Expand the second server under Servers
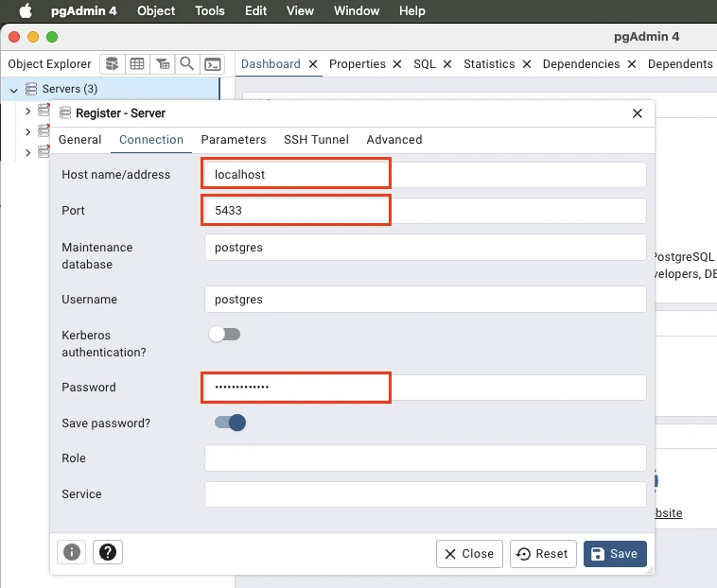Image resolution: width=717 pixels, height=588 pixels. click(x=27, y=131)
